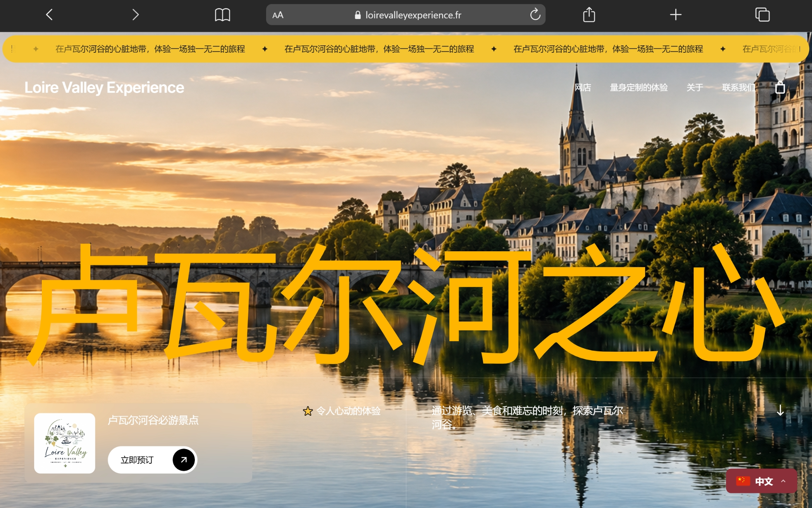
Task: Click the star icon beside 令人心动的体验
Action: [x=308, y=411]
